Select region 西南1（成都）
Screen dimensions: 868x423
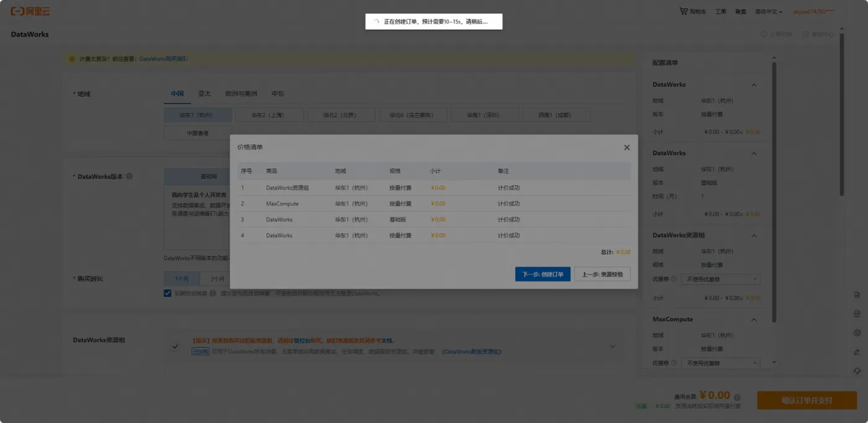point(556,115)
